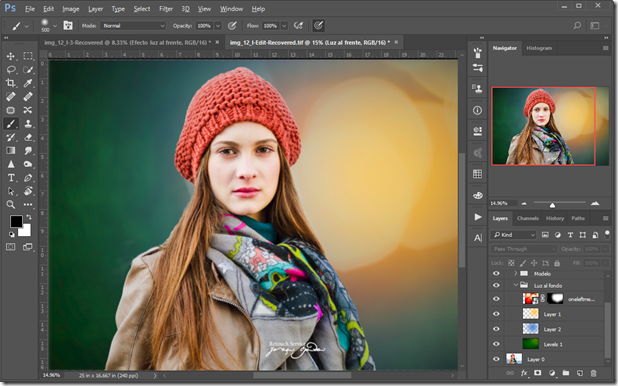
Task: Enable airbrush-style build-up
Action: coord(298,26)
